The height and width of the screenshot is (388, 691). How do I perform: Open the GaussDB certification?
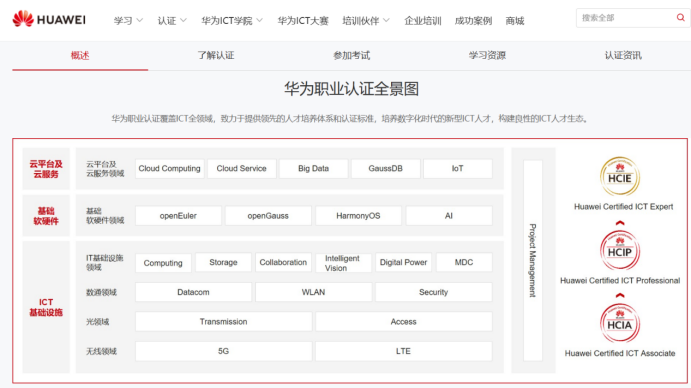click(386, 168)
